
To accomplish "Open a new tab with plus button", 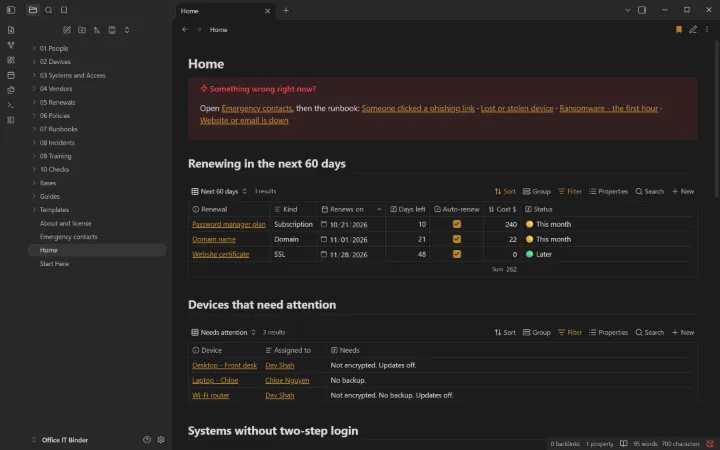I will click(x=286, y=10).
